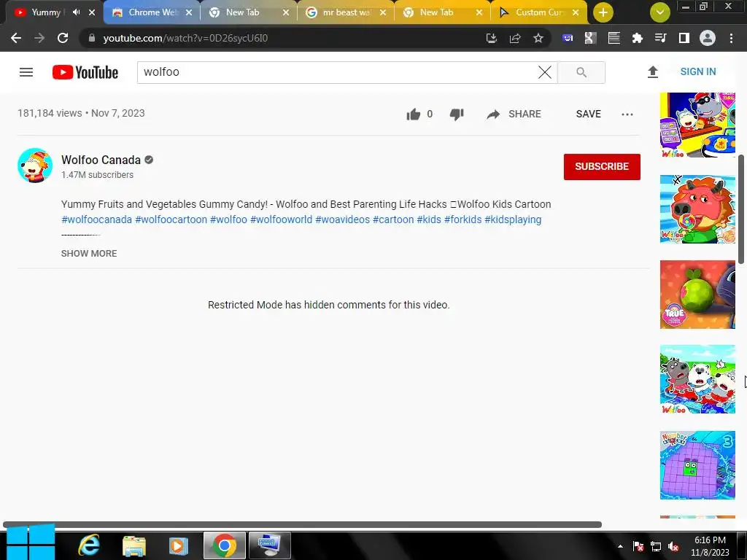747x560 pixels.
Task: Open the reading list extension icon
Action: (x=614, y=38)
